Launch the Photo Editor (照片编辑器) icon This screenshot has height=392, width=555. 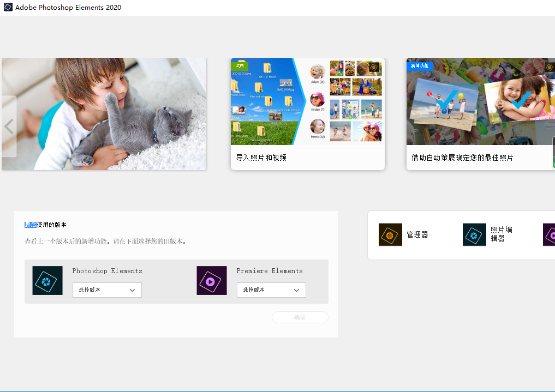(474, 234)
